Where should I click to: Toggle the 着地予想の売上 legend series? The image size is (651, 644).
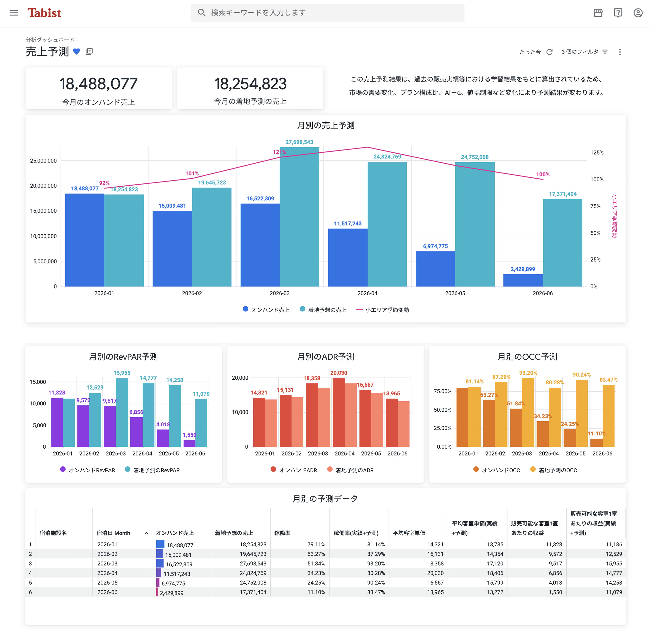pyautogui.click(x=323, y=310)
